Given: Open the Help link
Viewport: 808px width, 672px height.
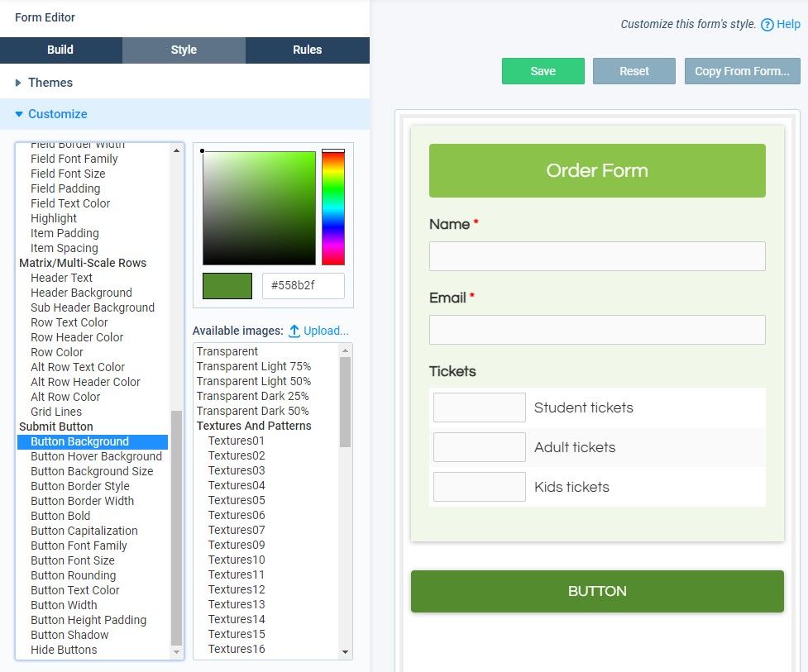Looking at the screenshot, I should 788,24.
